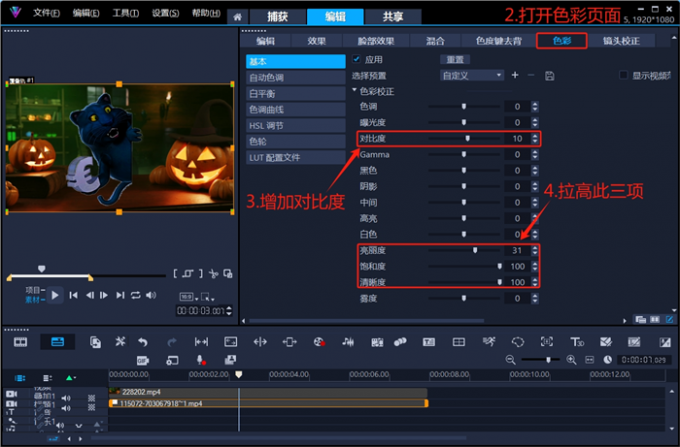Step the 雾度 value spinner
680x447 pixels.
[535, 298]
